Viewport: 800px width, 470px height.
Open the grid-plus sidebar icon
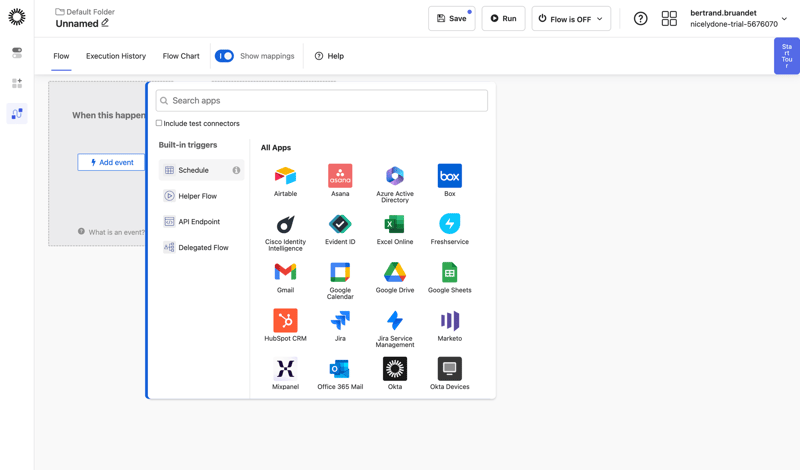[17, 83]
